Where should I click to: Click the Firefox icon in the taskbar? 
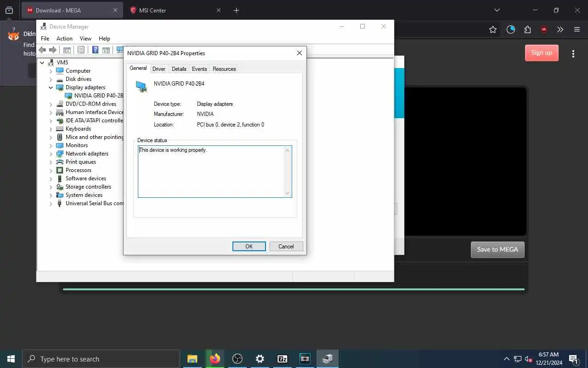[215, 359]
